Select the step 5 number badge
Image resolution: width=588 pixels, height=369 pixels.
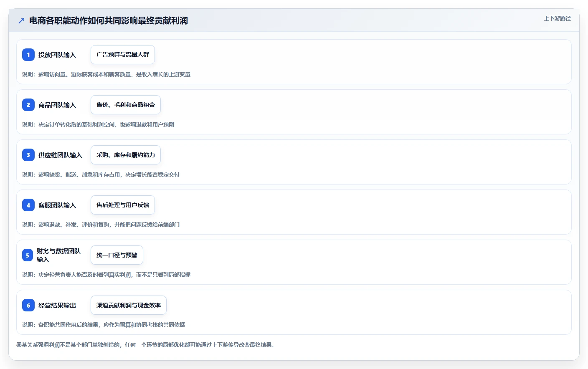click(x=28, y=255)
